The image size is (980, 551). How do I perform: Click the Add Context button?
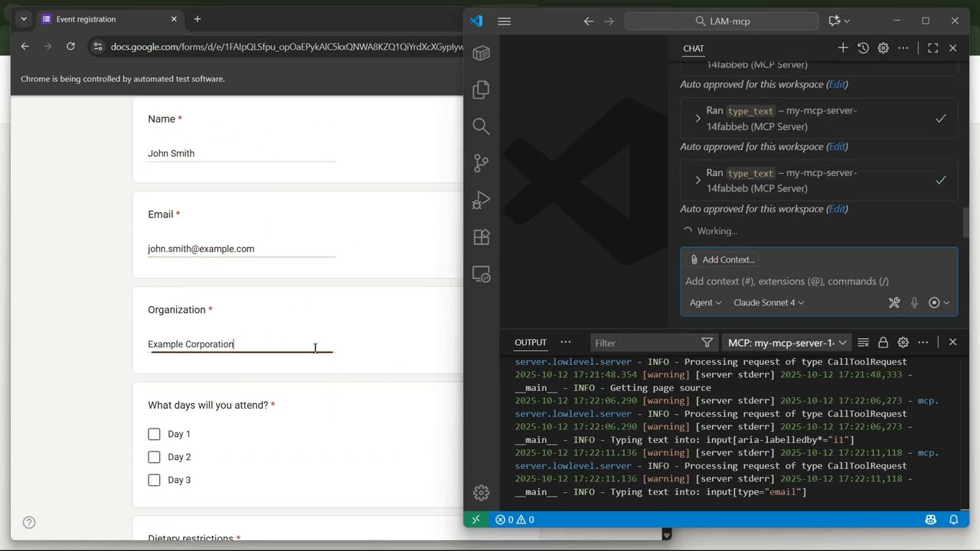(721, 259)
